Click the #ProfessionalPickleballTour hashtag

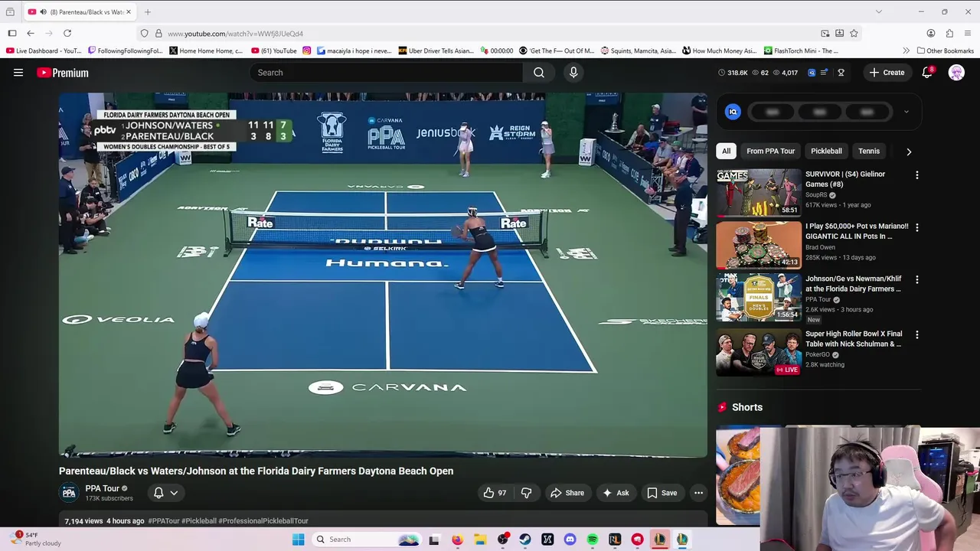click(263, 521)
